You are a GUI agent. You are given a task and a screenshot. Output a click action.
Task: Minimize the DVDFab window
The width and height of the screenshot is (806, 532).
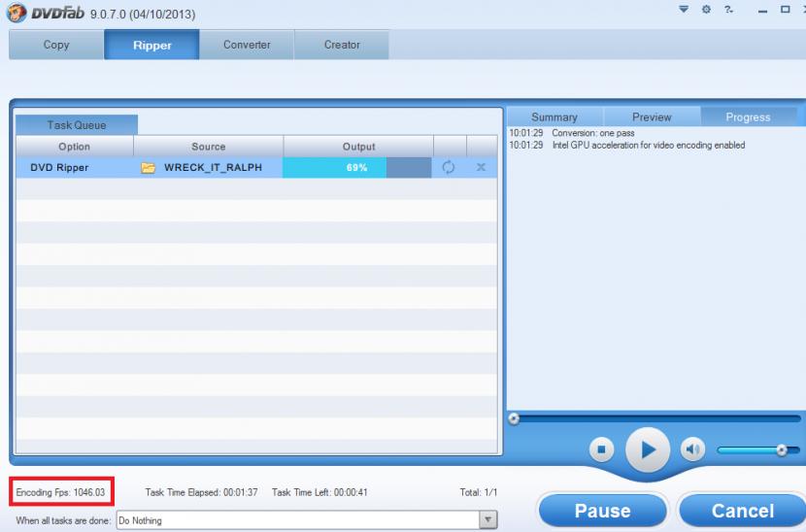[762, 11]
